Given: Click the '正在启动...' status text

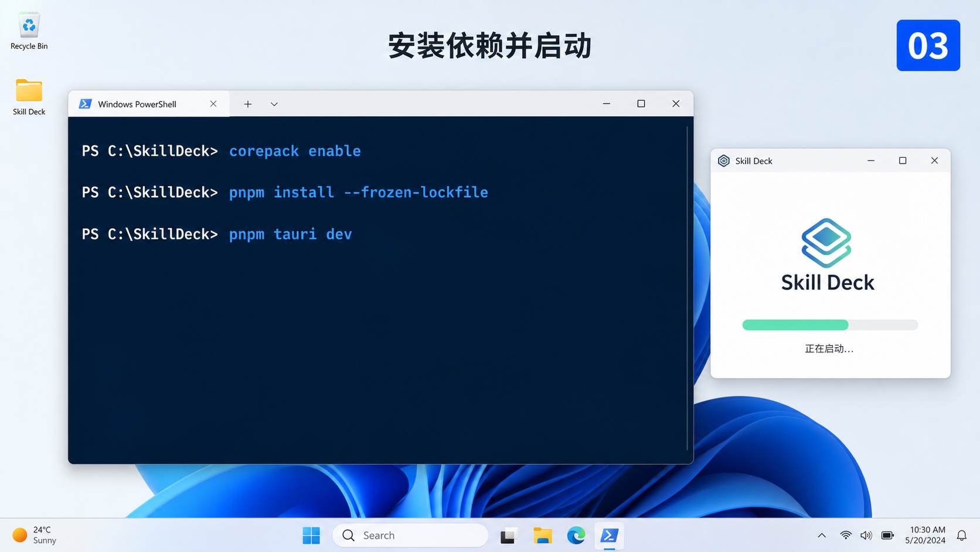Looking at the screenshot, I should (829, 349).
